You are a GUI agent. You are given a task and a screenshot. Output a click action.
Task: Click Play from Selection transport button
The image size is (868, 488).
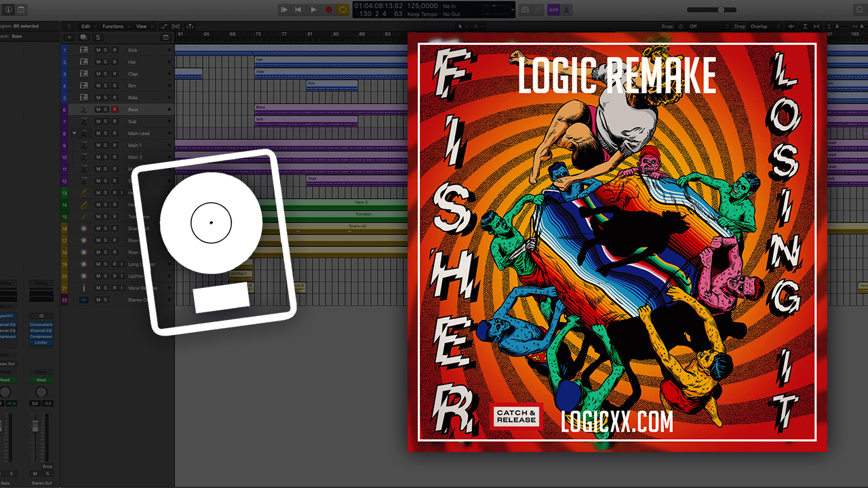(284, 9)
